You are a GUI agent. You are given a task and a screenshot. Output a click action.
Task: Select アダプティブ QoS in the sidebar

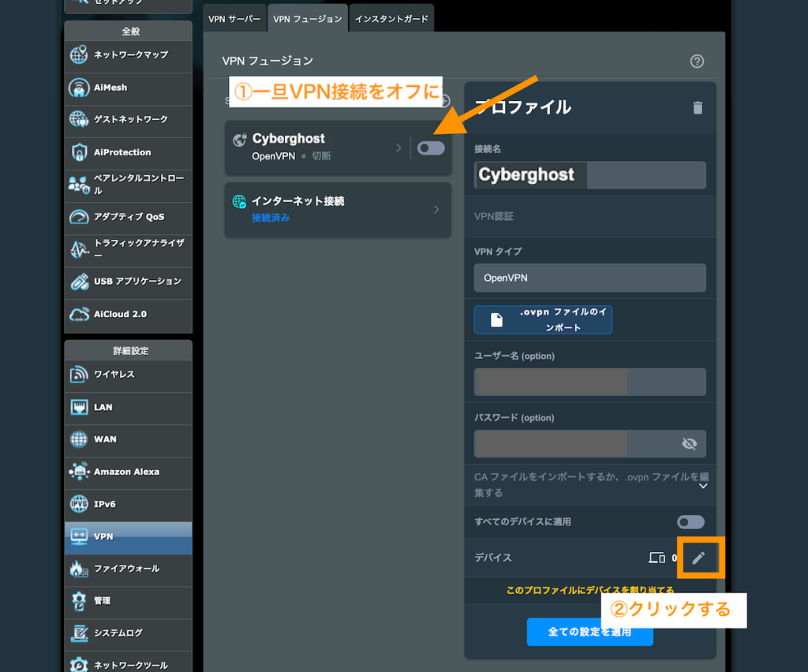click(127, 218)
